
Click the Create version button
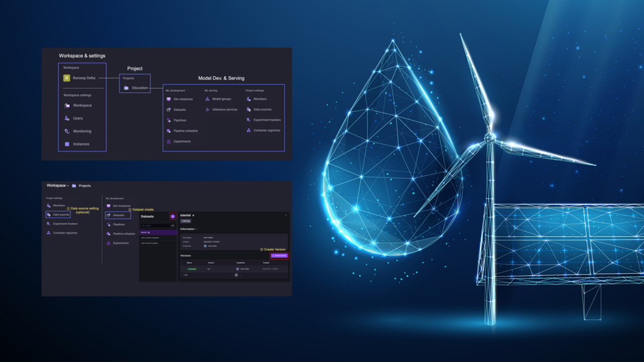pyautogui.click(x=279, y=256)
